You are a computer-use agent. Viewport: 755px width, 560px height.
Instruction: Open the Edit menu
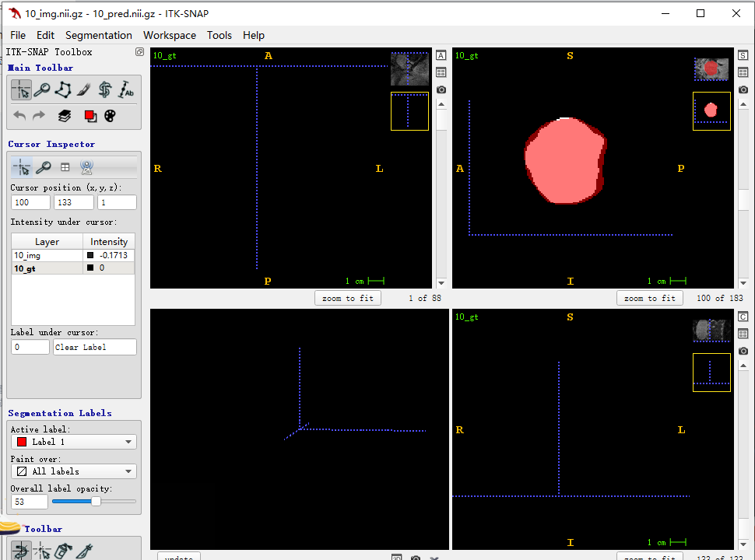[x=45, y=35]
